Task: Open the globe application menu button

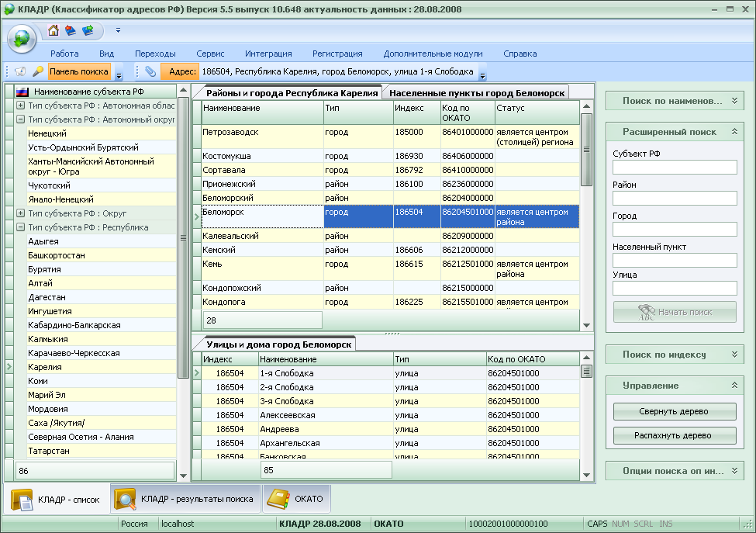Action: [21, 39]
